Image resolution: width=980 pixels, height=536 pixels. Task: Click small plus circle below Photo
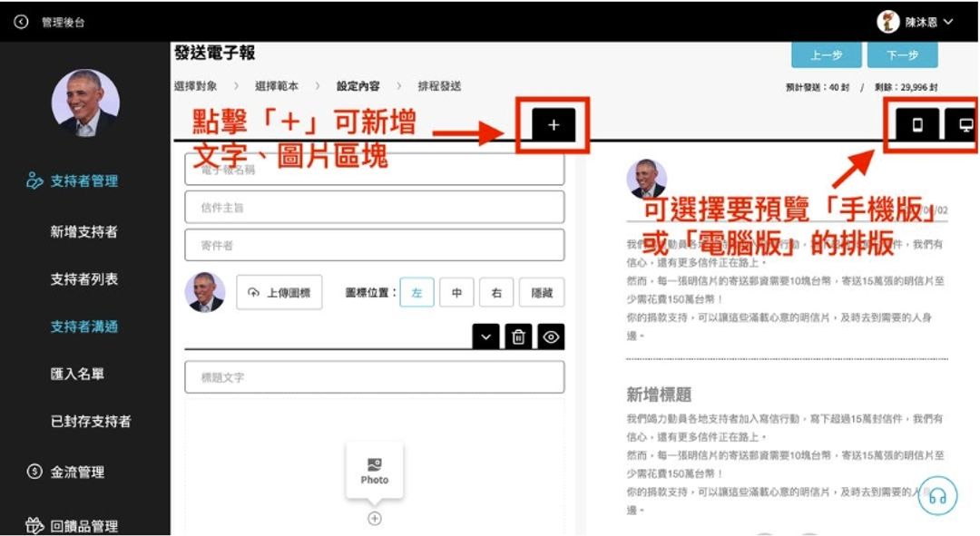click(374, 519)
